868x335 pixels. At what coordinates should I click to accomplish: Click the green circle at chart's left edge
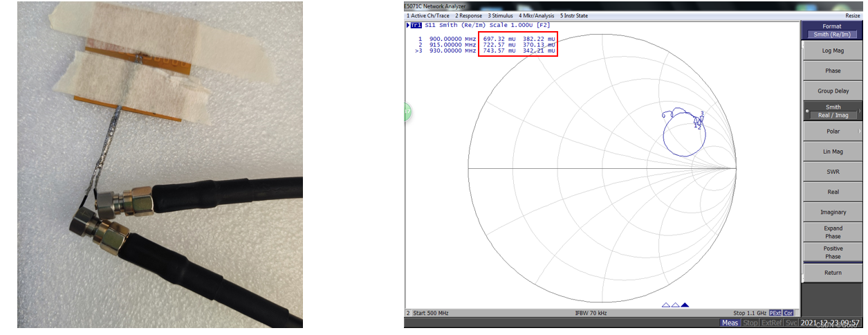pos(407,111)
